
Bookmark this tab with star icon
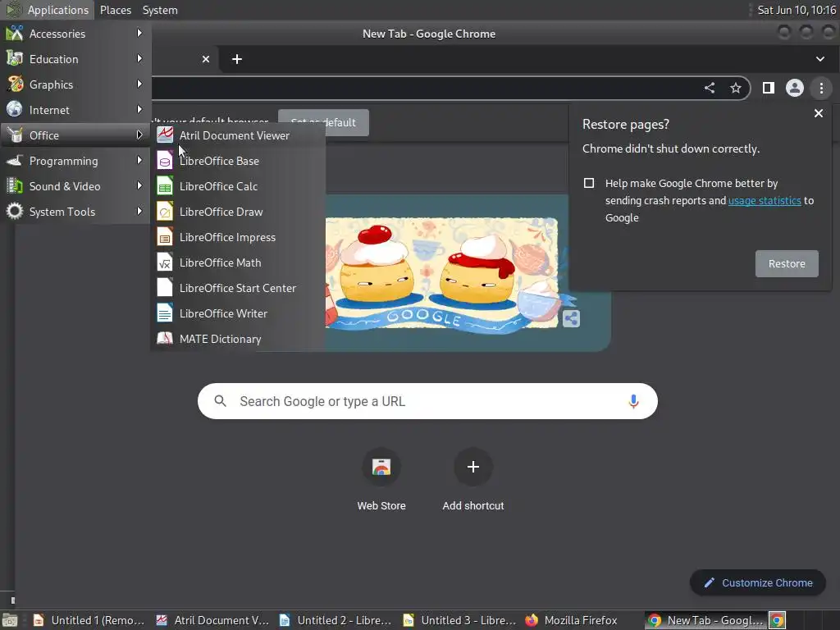pos(736,88)
